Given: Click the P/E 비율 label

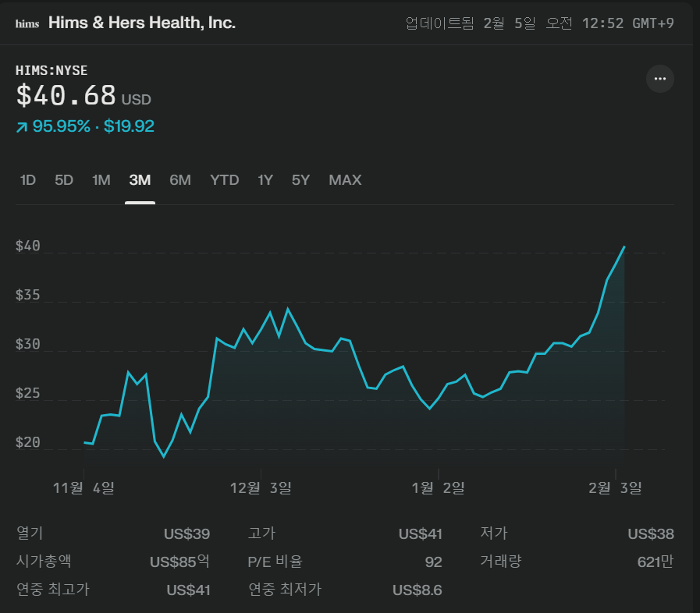Looking at the screenshot, I should tap(275, 562).
